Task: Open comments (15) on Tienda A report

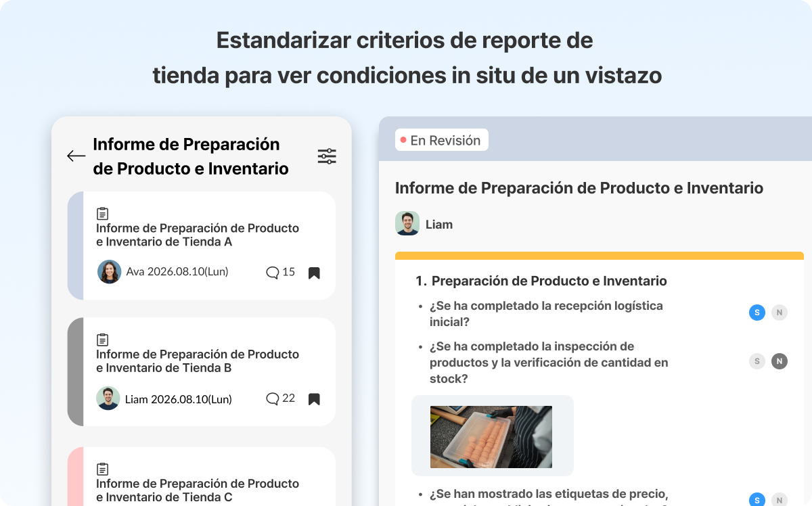Action: 281,272
